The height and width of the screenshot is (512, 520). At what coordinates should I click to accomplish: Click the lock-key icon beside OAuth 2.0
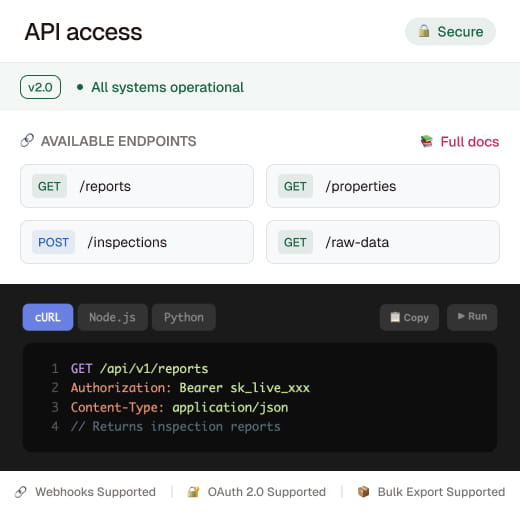click(193, 492)
